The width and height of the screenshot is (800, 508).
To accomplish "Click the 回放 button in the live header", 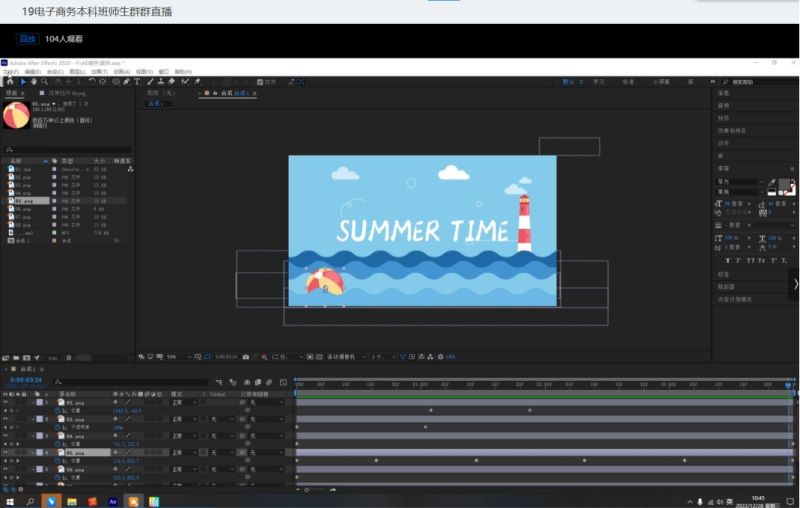I will 27,39.
